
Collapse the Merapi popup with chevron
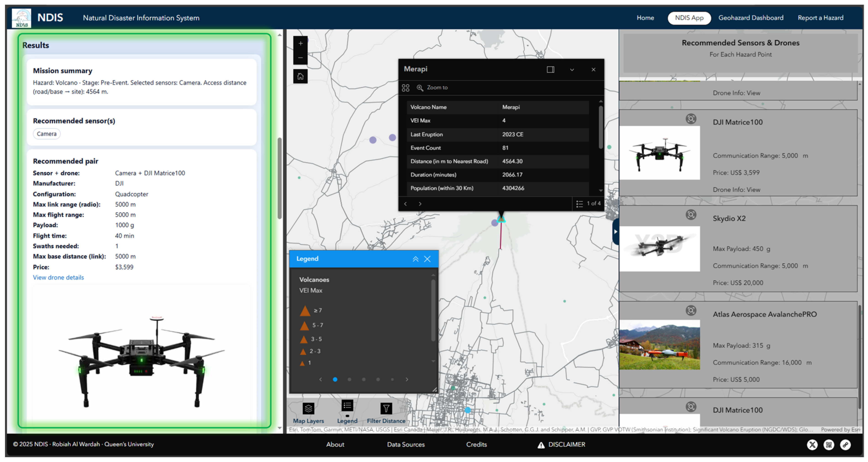point(572,70)
